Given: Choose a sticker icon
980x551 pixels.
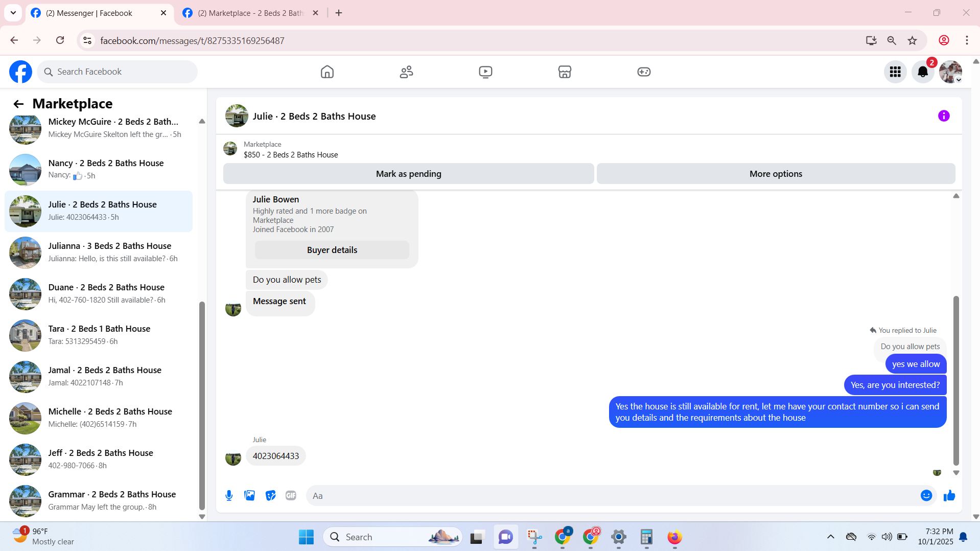Looking at the screenshot, I should 270,495.
